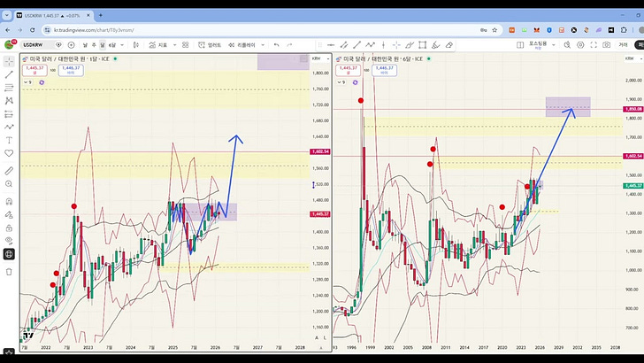
Task: Select parallel channel tool in floating toolbar
Action: pyautogui.click(x=344, y=45)
